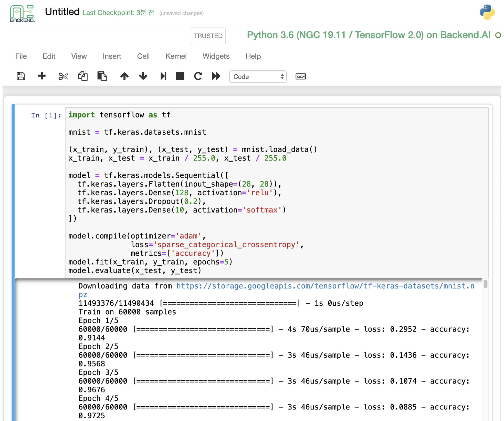Click the 'Epoch 1/5' output line

pos(98,320)
